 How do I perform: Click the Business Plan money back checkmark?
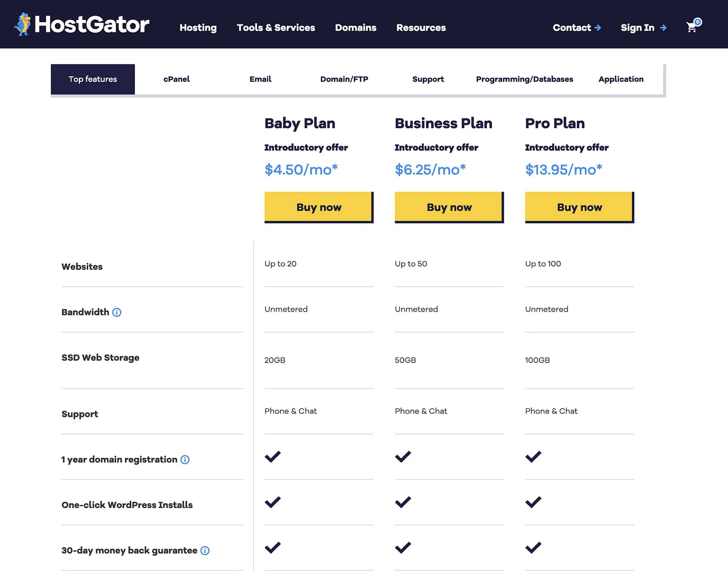(x=403, y=547)
